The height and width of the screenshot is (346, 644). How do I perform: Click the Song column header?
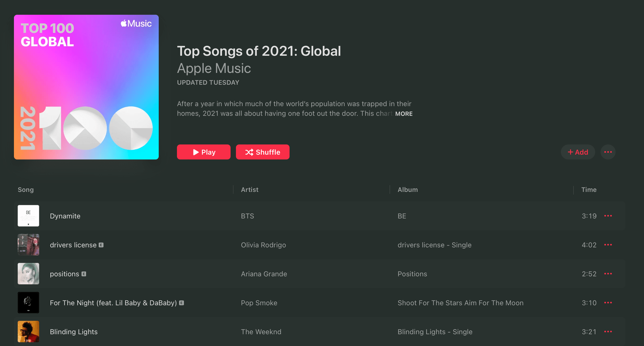[x=26, y=190]
